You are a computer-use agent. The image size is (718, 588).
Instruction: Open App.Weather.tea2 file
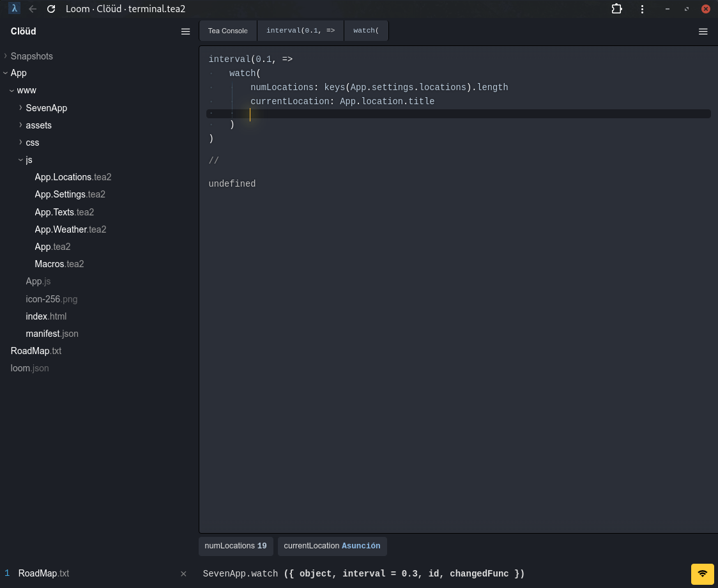70,229
